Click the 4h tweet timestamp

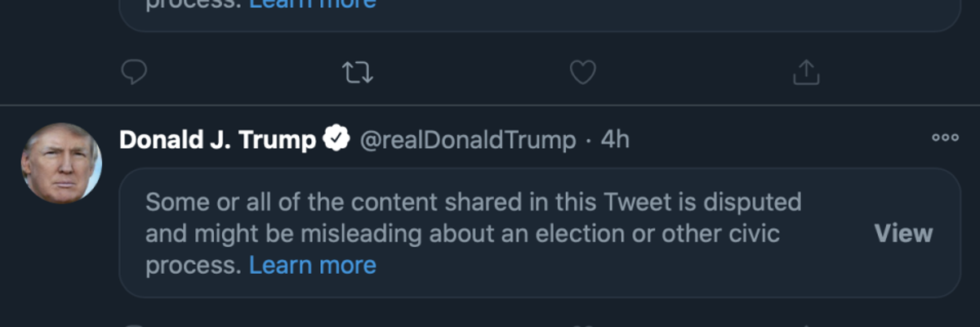tap(615, 140)
